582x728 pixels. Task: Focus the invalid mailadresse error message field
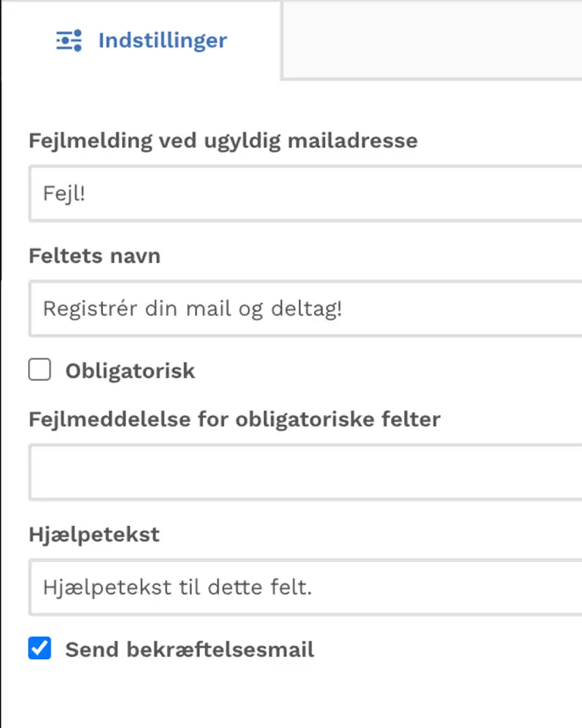[x=305, y=193]
